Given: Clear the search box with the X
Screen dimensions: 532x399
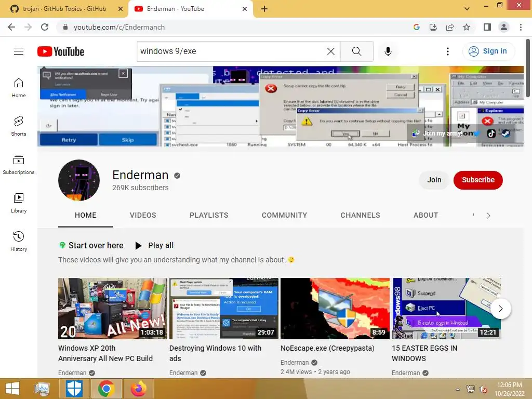Looking at the screenshot, I should click(x=331, y=51).
